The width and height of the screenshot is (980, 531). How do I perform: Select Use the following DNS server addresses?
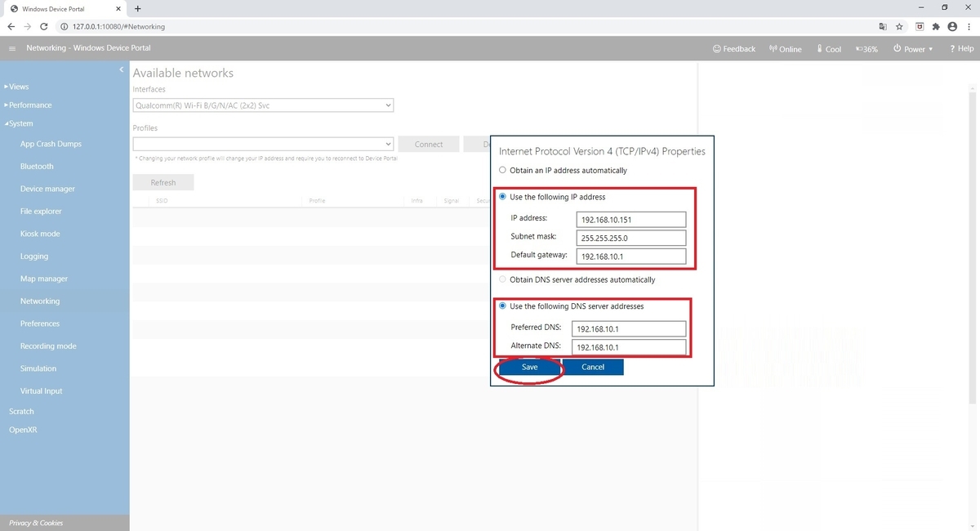[502, 306]
